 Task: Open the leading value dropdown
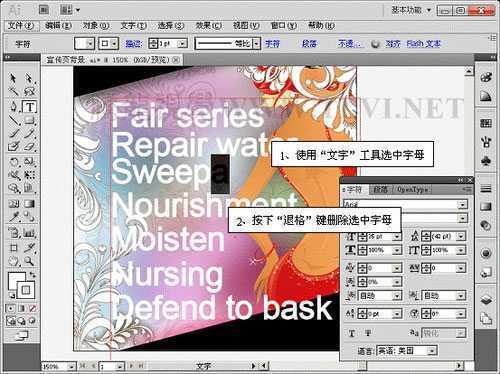coord(461,236)
